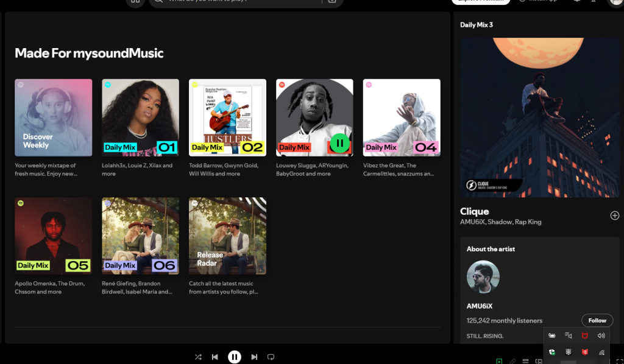Open the AMU6iX round artist avatar

click(x=483, y=277)
